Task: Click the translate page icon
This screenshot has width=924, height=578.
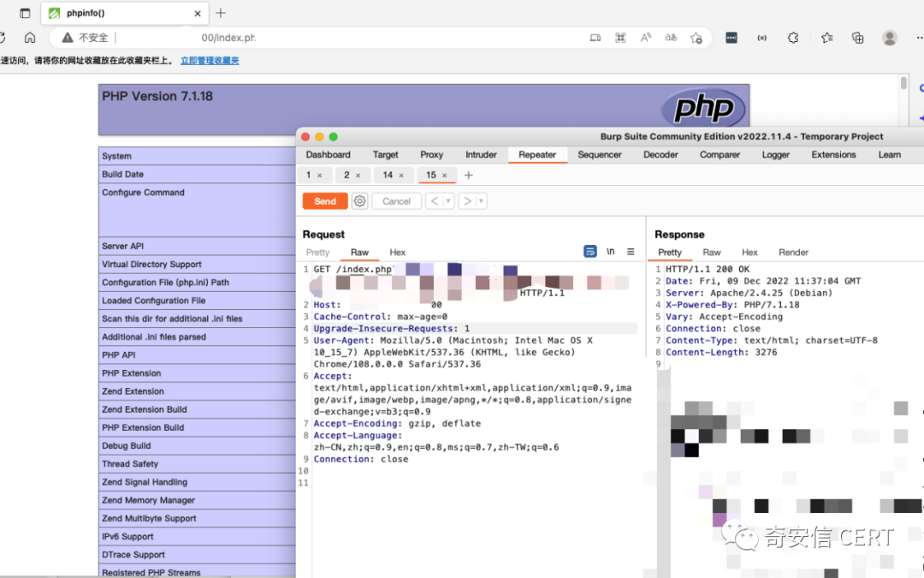Action: [671, 38]
